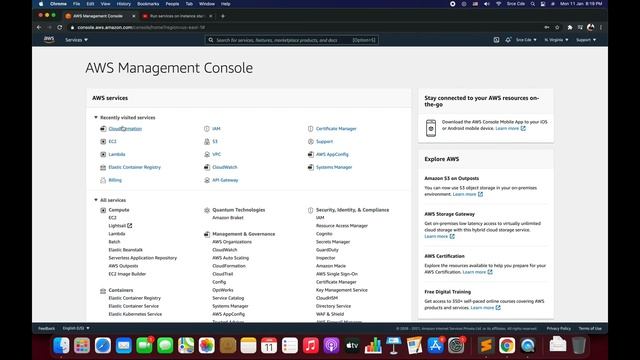Screen dimensions: 640x360
Task: Focus the AWS services search field
Action: [x=292, y=40]
